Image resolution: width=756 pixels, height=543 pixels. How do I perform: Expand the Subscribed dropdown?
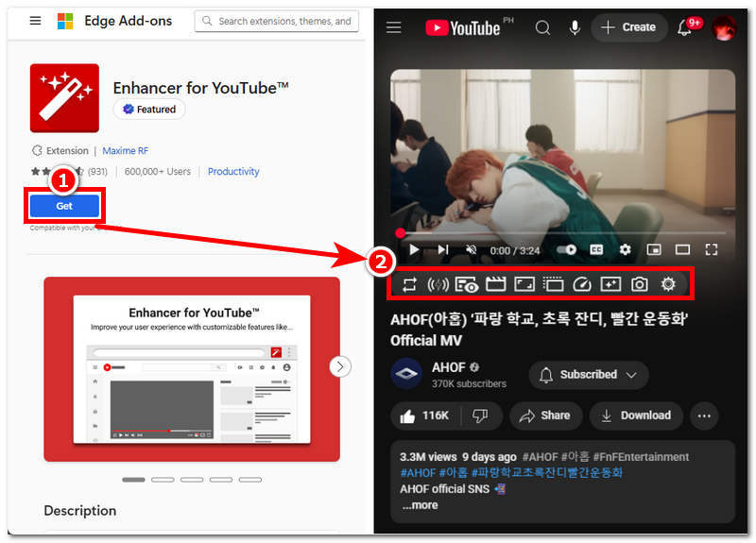tap(589, 374)
